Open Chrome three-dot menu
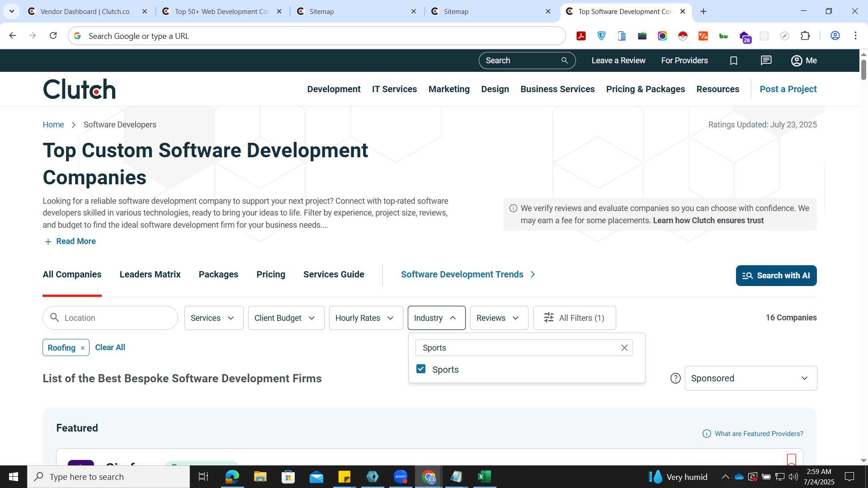Viewport: 868px width, 488px height. point(855,36)
